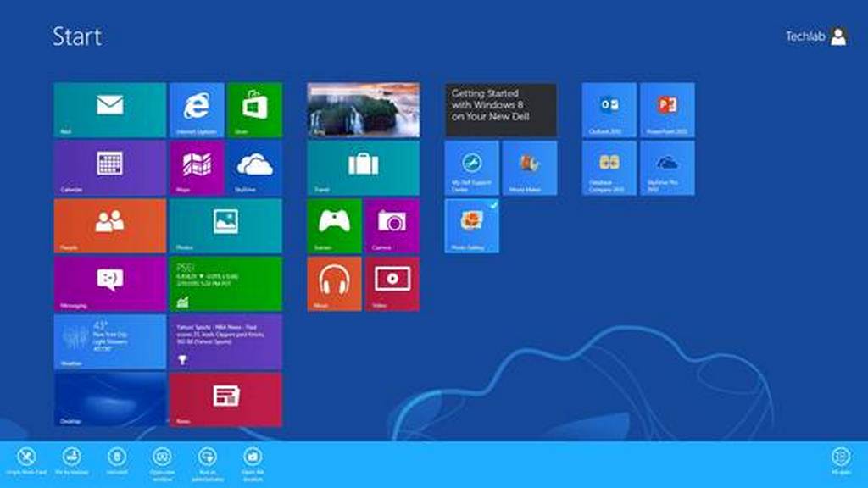Click Run as administrator in app bar
The height and width of the screenshot is (488, 868).
click(207, 463)
